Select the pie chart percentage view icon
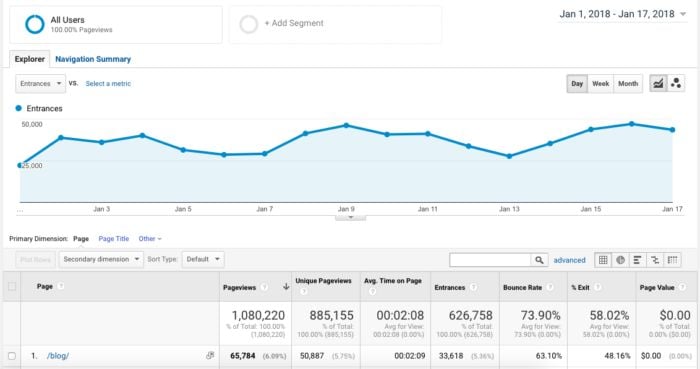 (621, 260)
